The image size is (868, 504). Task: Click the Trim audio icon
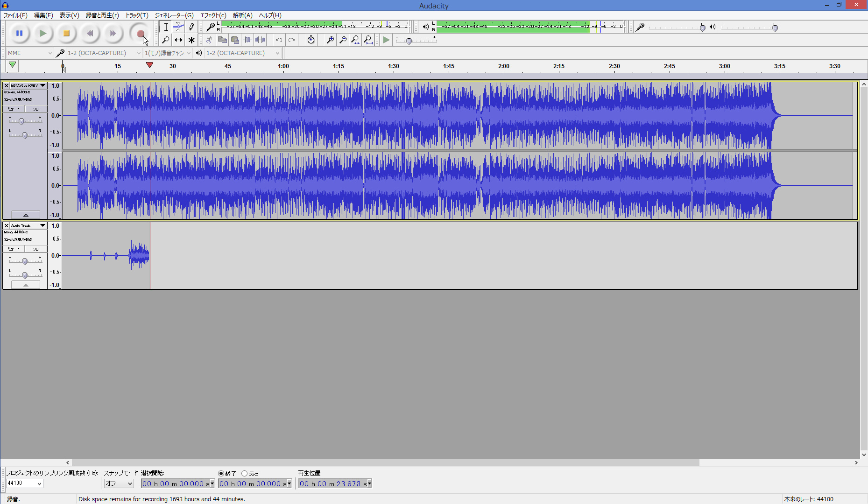[x=247, y=40]
